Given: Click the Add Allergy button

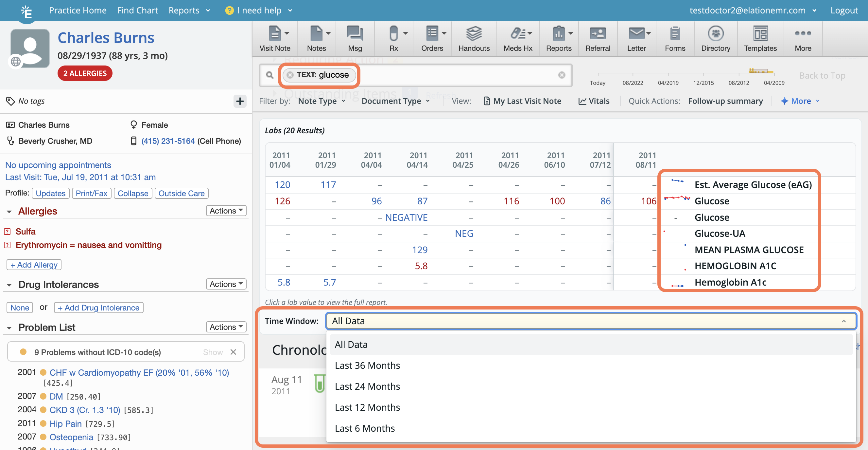Looking at the screenshot, I should coord(34,265).
